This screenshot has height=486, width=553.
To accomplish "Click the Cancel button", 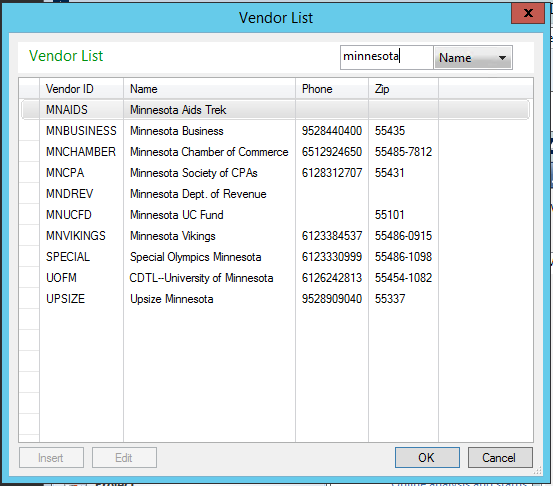I will coord(500,457).
